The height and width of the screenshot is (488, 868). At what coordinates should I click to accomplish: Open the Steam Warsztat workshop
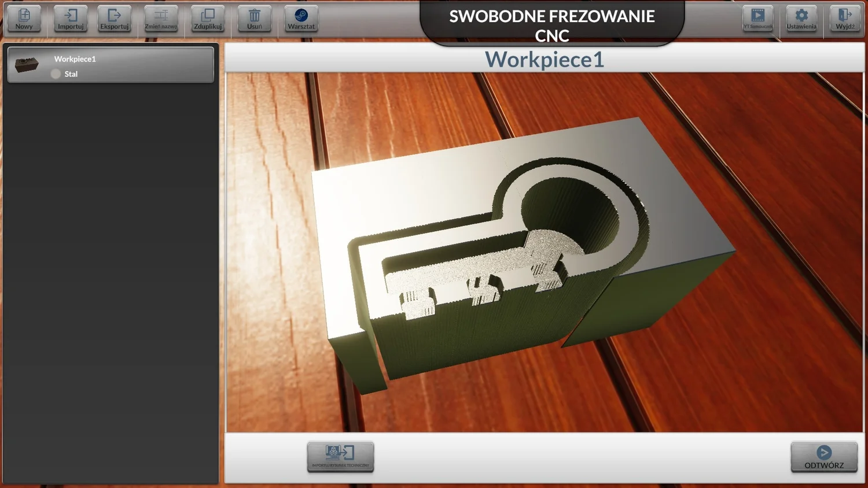coord(301,19)
